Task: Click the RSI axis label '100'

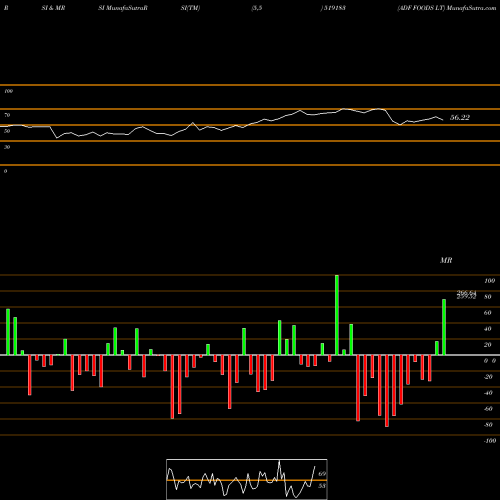Action: point(9,91)
